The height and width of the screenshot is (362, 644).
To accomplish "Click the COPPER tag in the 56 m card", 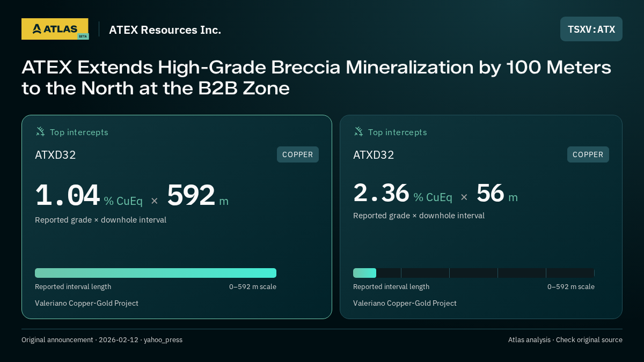I will 588,154.
